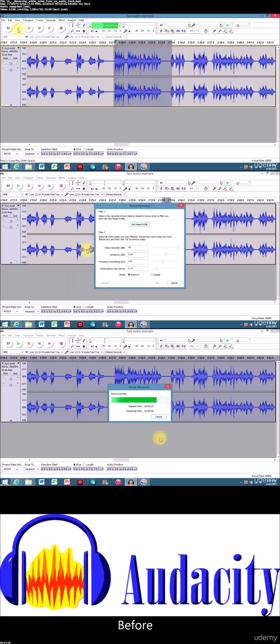
Task: Open MME audio host dropdown in Noise Removal frame
Action: point(13,194)
